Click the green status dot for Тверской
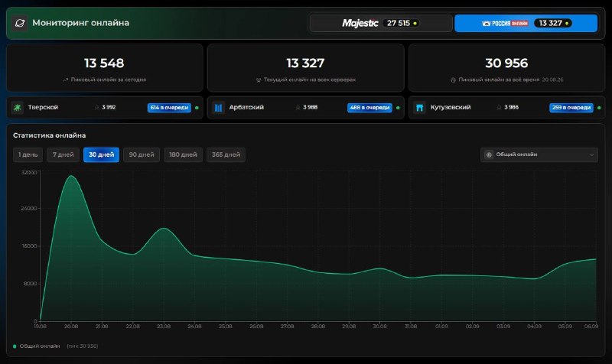The image size is (612, 364). pyautogui.click(x=197, y=108)
